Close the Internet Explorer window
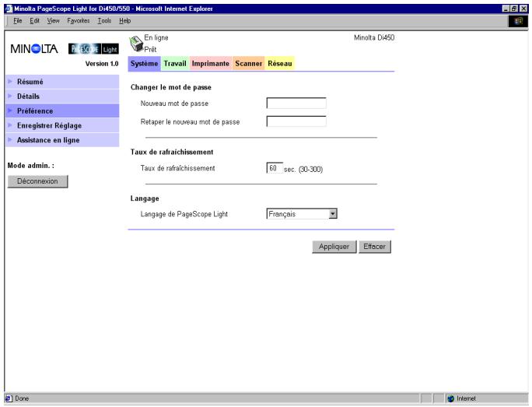 tap(523, 9)
